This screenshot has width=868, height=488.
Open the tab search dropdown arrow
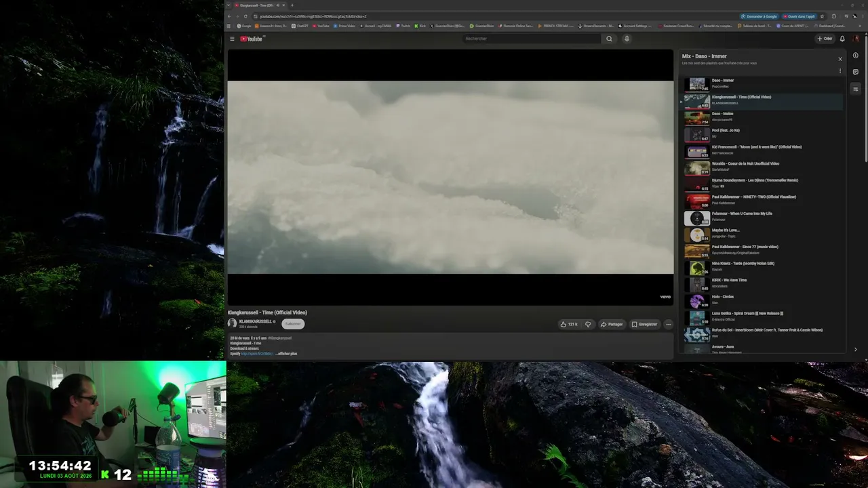(x=229, y=5)
